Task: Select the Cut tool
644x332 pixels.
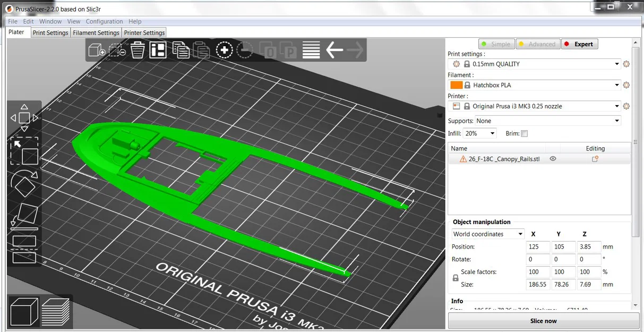Action: (24, 249)
